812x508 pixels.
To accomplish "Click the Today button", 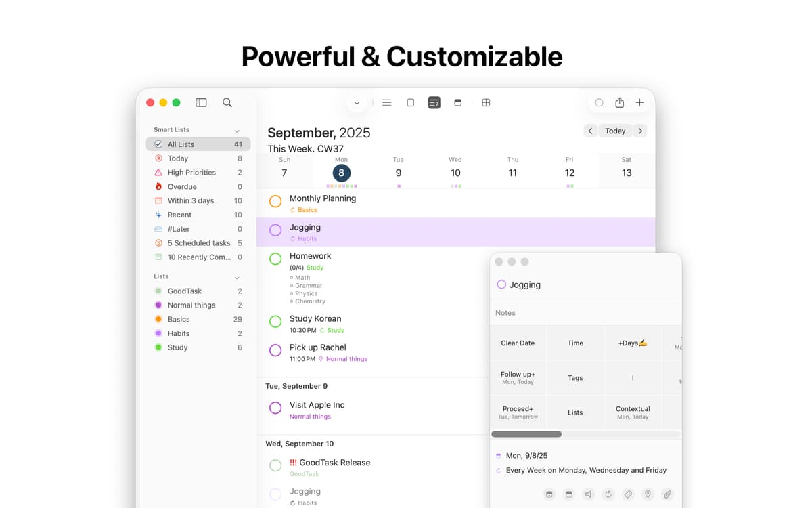I will tap(615, 131).
